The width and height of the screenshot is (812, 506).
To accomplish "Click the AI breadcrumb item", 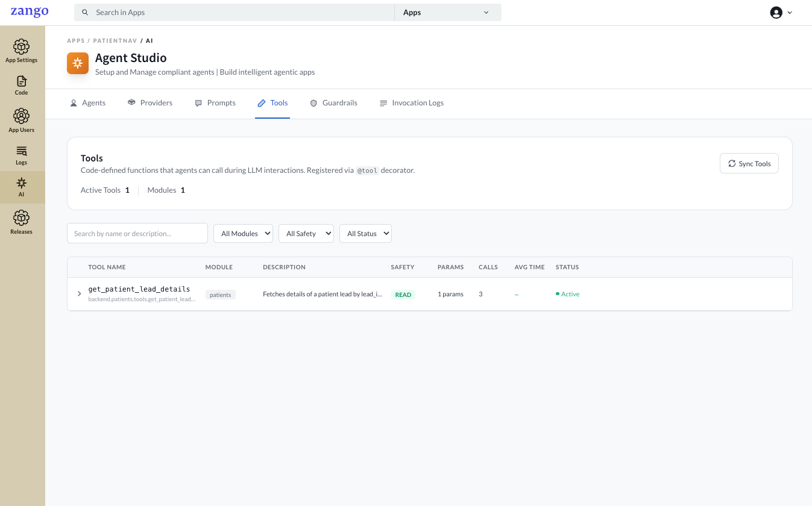I will [x=149, y=41].
